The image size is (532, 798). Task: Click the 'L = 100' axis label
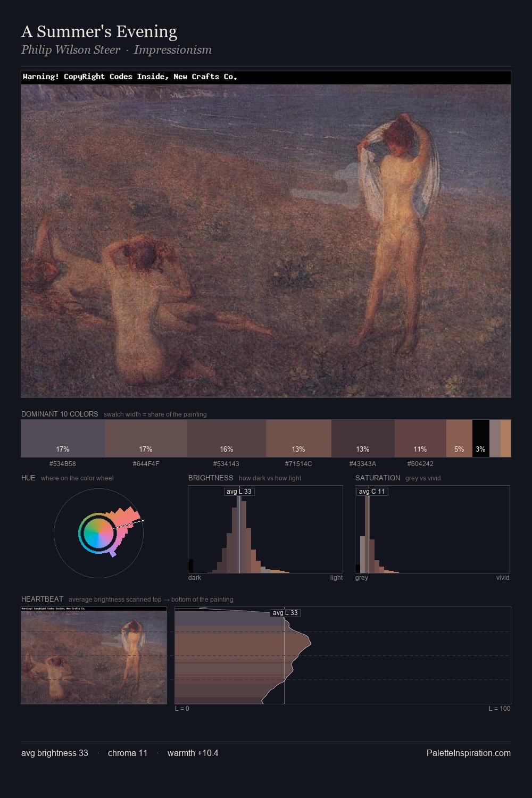[500, 709]
